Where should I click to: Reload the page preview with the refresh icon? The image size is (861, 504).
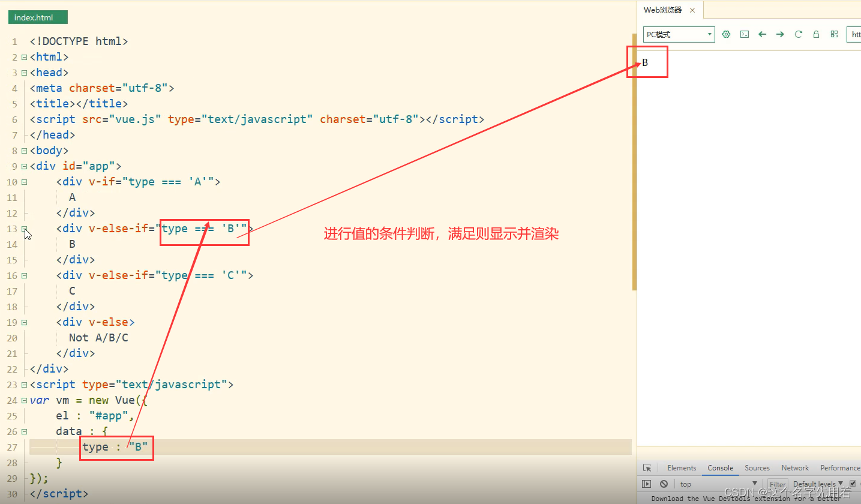point(799,34)
